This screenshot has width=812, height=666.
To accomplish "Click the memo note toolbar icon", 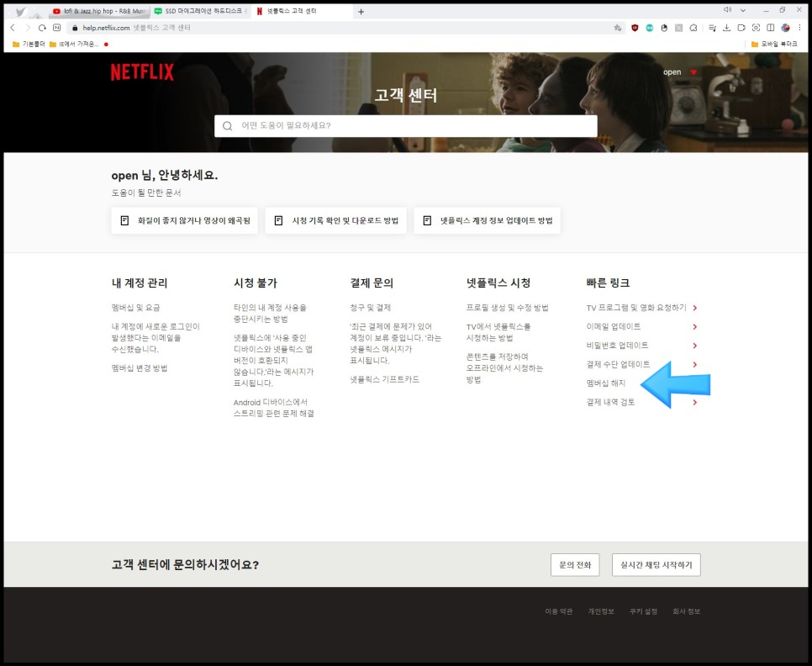I will [x=741, y=28].
